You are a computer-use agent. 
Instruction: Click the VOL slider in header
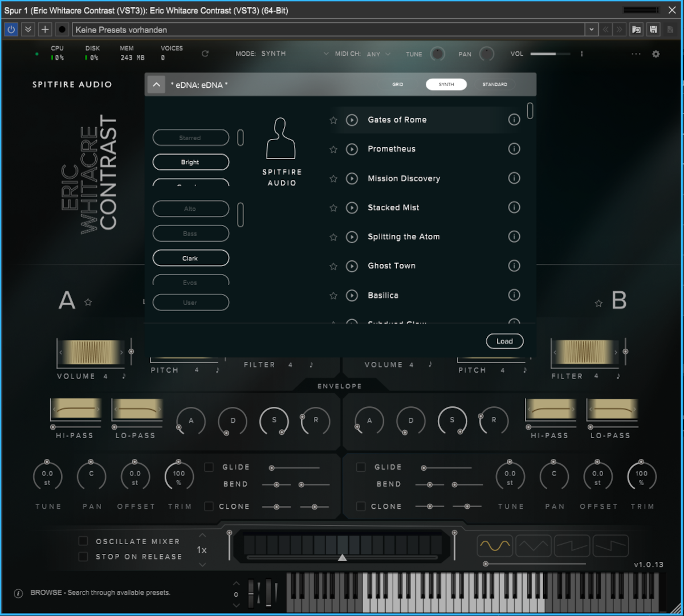pyautogui.click(x=550, y=54)
